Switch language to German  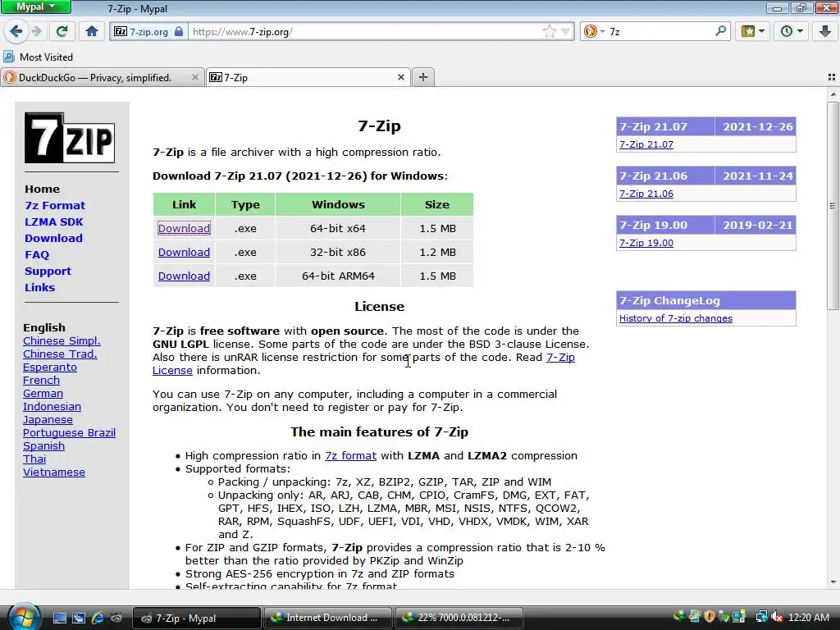[x=43, y=394]
